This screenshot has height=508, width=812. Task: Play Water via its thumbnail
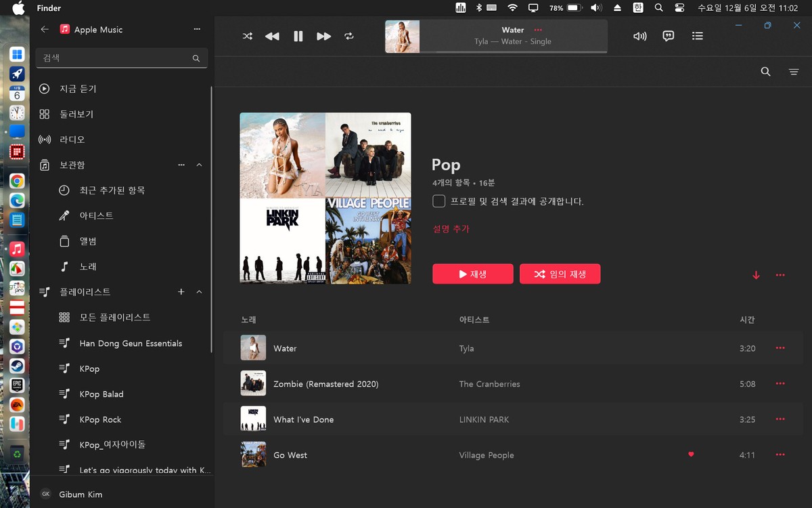coord(253,348)
